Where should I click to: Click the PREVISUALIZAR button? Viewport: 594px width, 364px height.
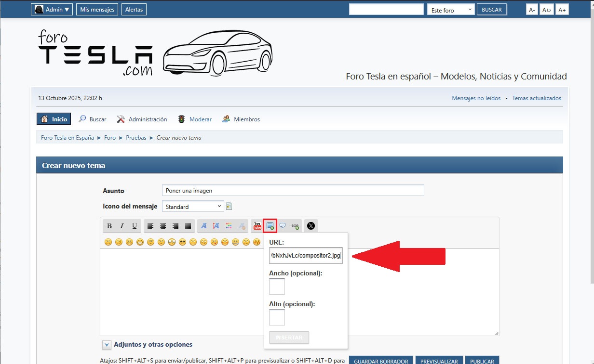tap(439, 361)
